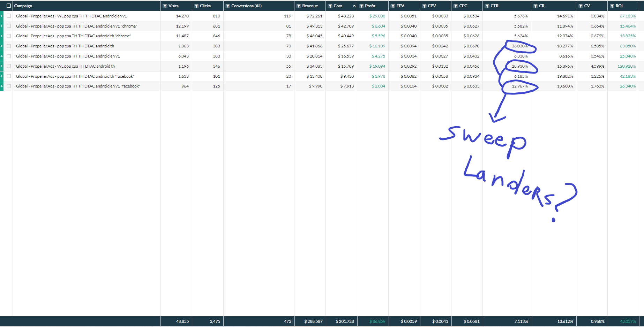Viewport: 644px width, 327px height.
Task: Click the filter icon on Clicks column
Action: pyautogui.click(x=196, y=6)
